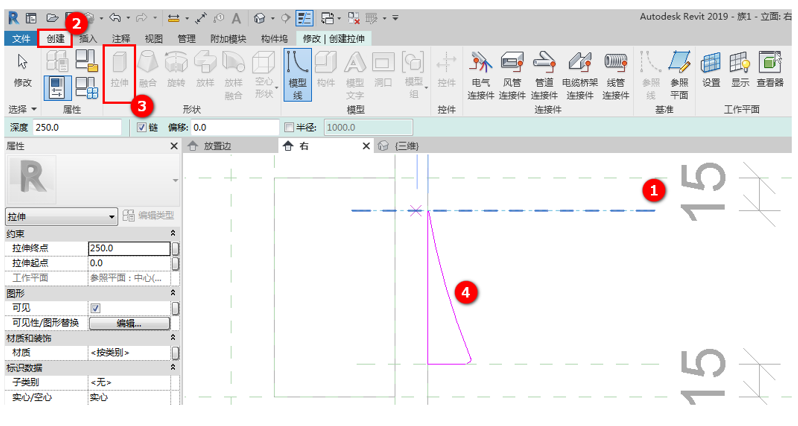Screen dimensions: 798x426
Task: Open the 空心形状 (Void Forms) dropdown
Action: pos(276,89)
